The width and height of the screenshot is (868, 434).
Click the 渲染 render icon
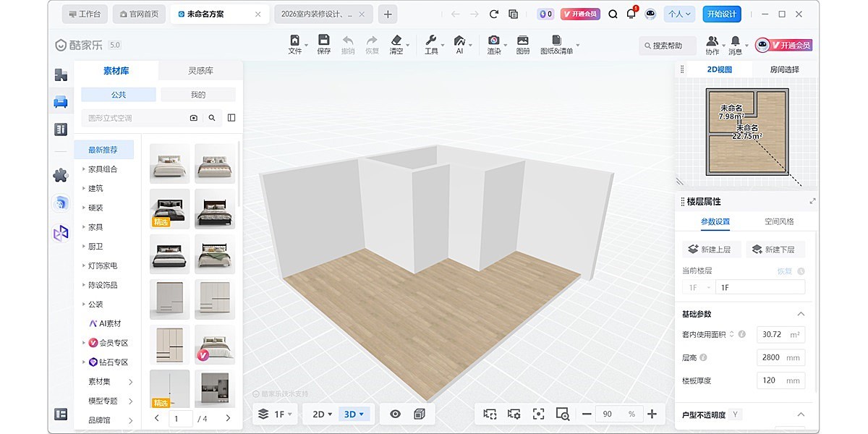[x=494, y=42]
